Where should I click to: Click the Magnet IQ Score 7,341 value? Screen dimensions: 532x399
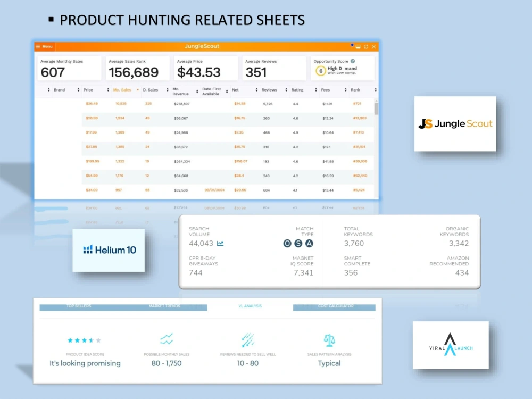(303, 273)
